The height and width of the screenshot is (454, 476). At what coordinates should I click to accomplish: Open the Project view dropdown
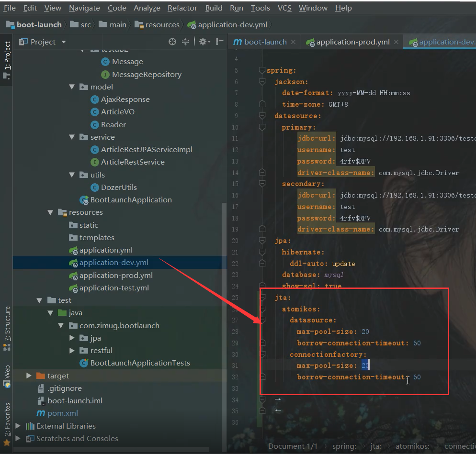click(64, 42)
